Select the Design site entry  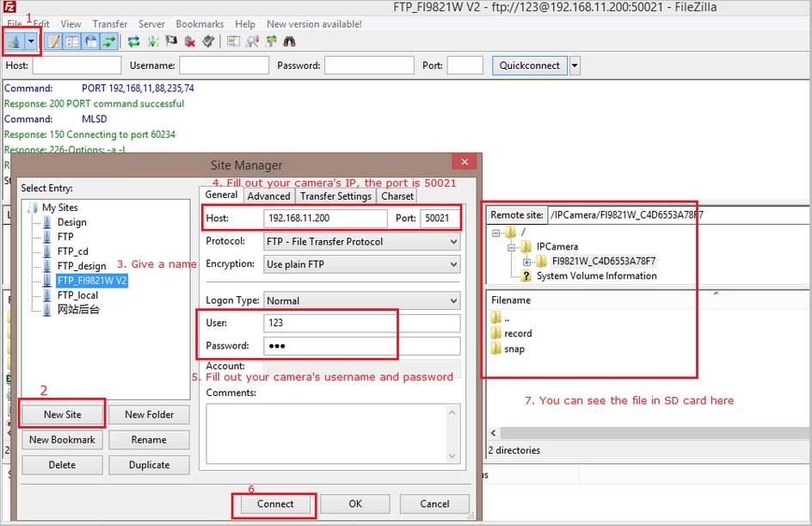tap(71, 222)
